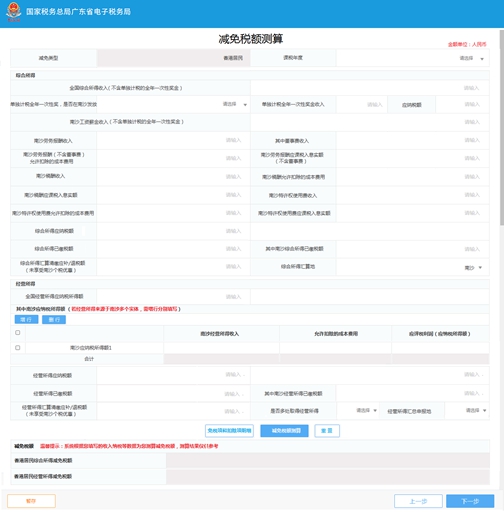Viewport: 504px width, 513px height.
Task: Expand the 是否多处取得经营所得 dropdown
Action: coord(357,411)
